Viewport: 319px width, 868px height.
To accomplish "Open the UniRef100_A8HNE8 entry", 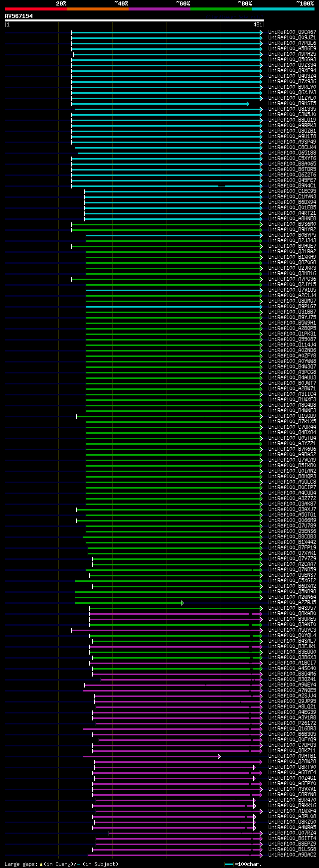I will pyautogui.click(x=292, y=219).
